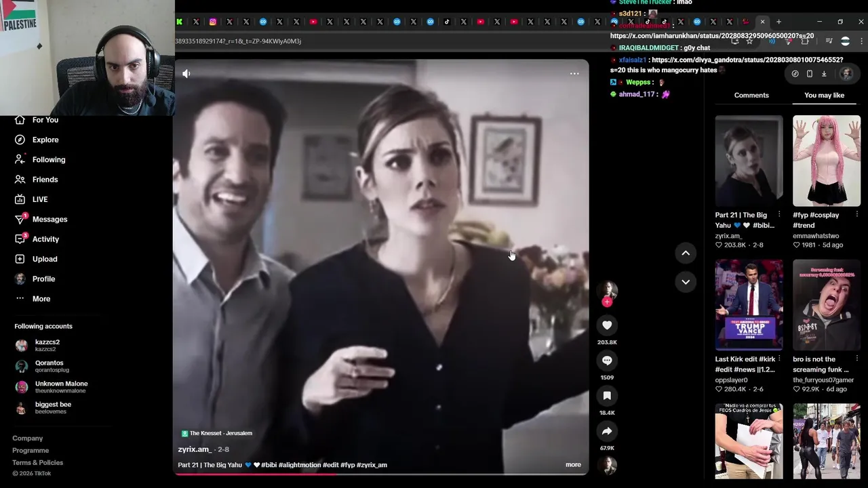Open the Activity notifications icon
This screenshot has width=868, height=488.
pos(20,239)
